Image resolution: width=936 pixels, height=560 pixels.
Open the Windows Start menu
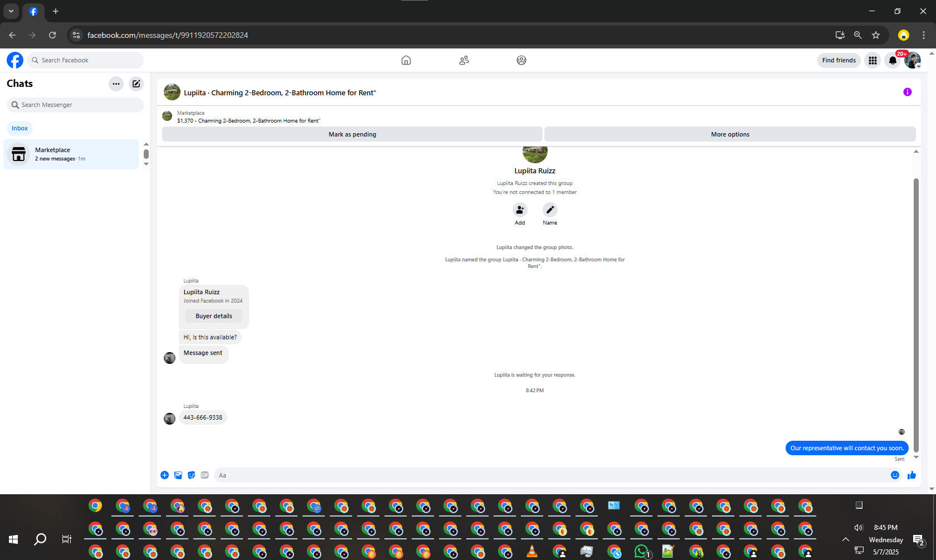click(13, 539)
